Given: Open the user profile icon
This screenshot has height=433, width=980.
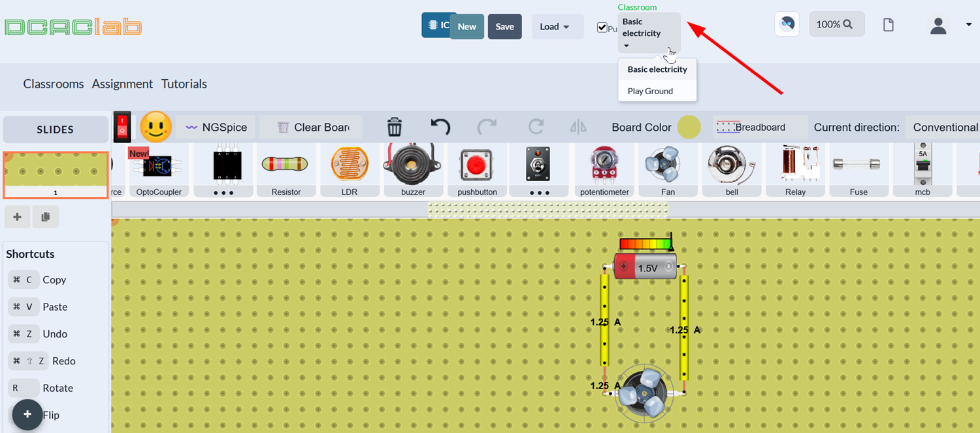Looking at the screenshot, I should (938, 26).
